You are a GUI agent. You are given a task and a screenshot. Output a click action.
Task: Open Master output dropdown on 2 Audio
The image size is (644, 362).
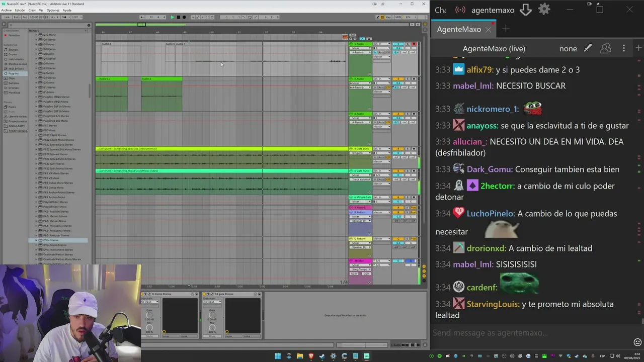pos(382,92)
